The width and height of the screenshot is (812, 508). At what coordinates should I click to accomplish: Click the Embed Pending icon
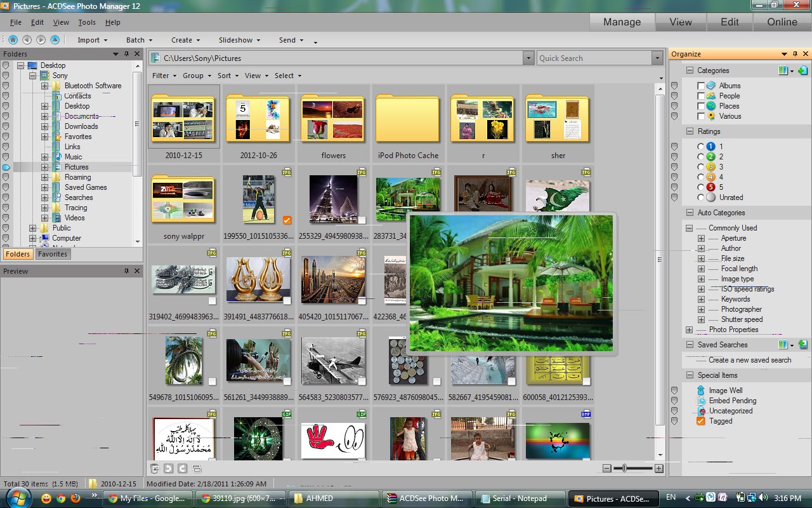point(701,401)
